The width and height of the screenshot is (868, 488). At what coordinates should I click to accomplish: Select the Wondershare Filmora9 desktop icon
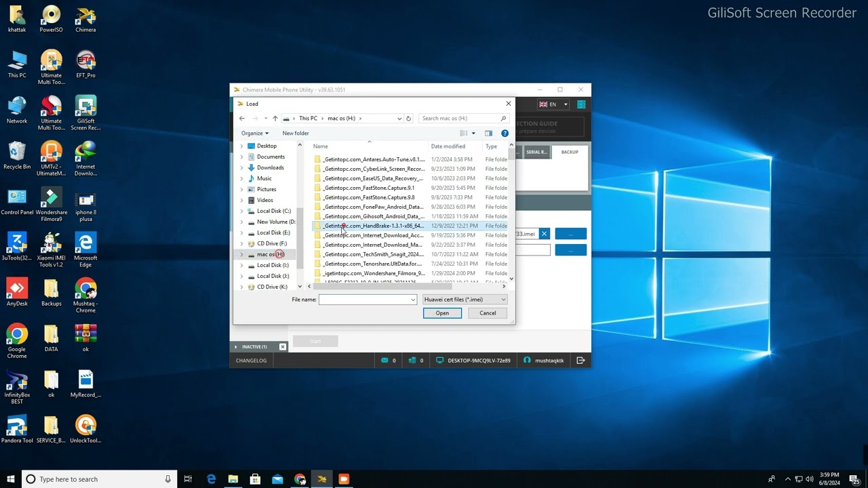tap(51, 205)
